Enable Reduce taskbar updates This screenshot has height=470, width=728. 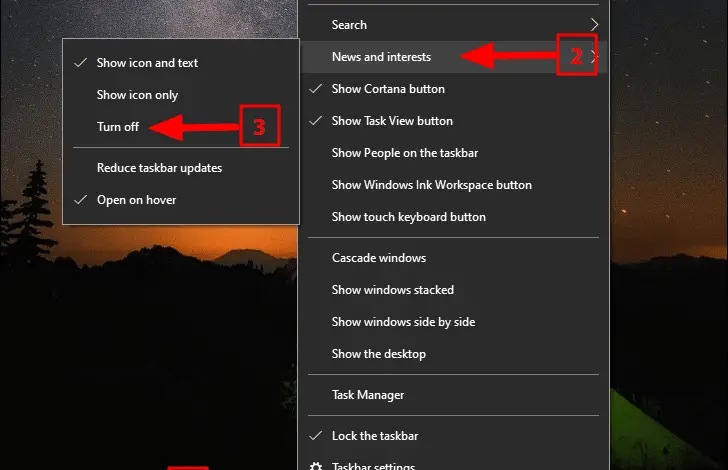159,168
